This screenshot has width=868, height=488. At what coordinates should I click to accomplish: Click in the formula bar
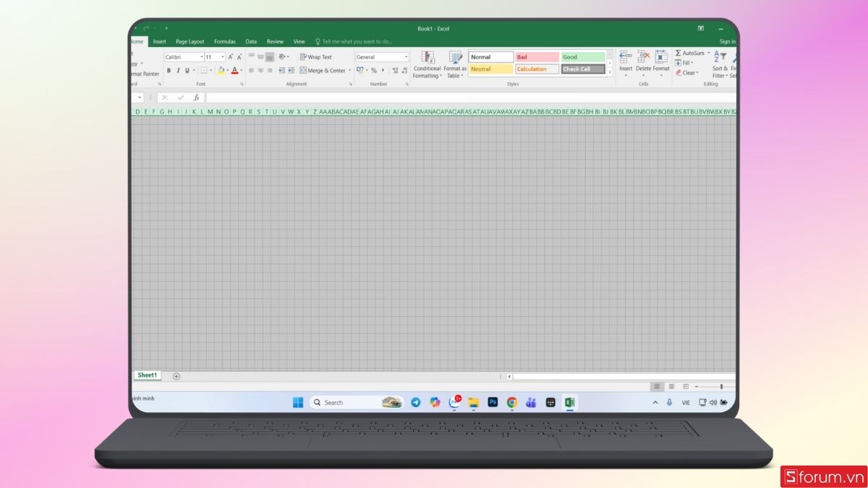tap(471, 98)
